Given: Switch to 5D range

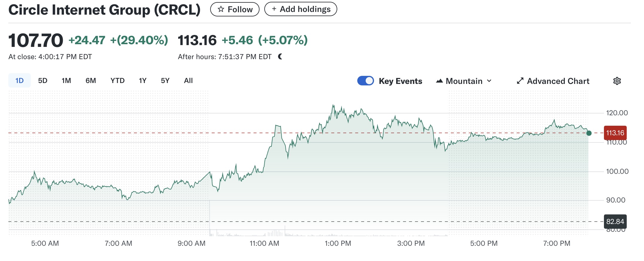Looking at the screenshot, I should coord(43,81).
